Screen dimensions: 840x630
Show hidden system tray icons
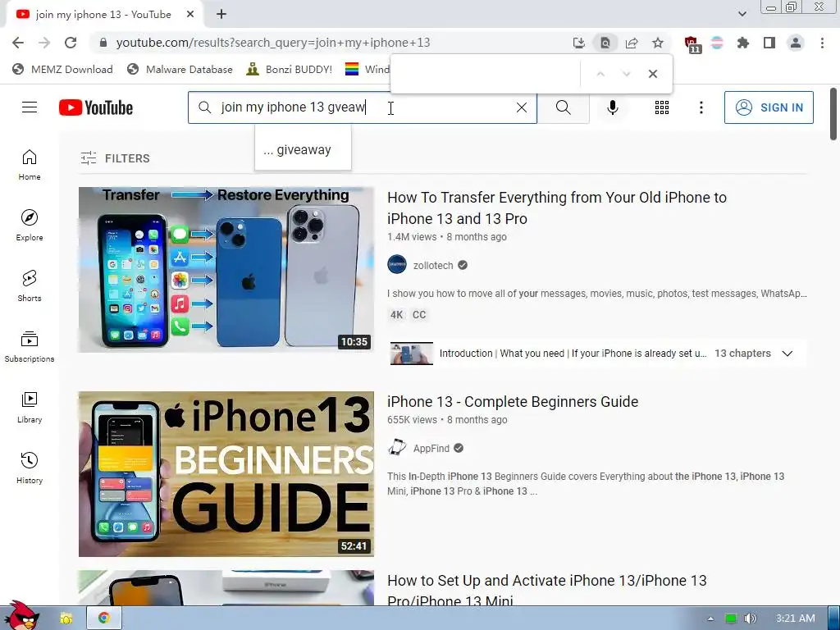pyautogui.click(x=710, y=619)
